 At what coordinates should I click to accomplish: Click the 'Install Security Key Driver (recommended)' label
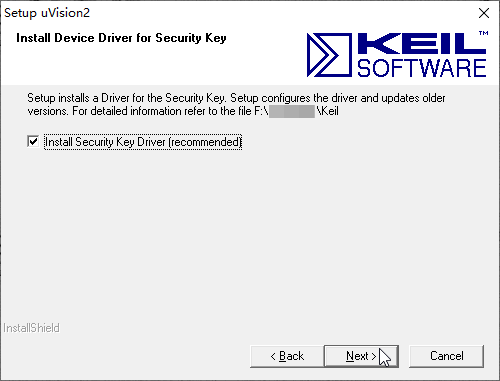pos(143,142)
